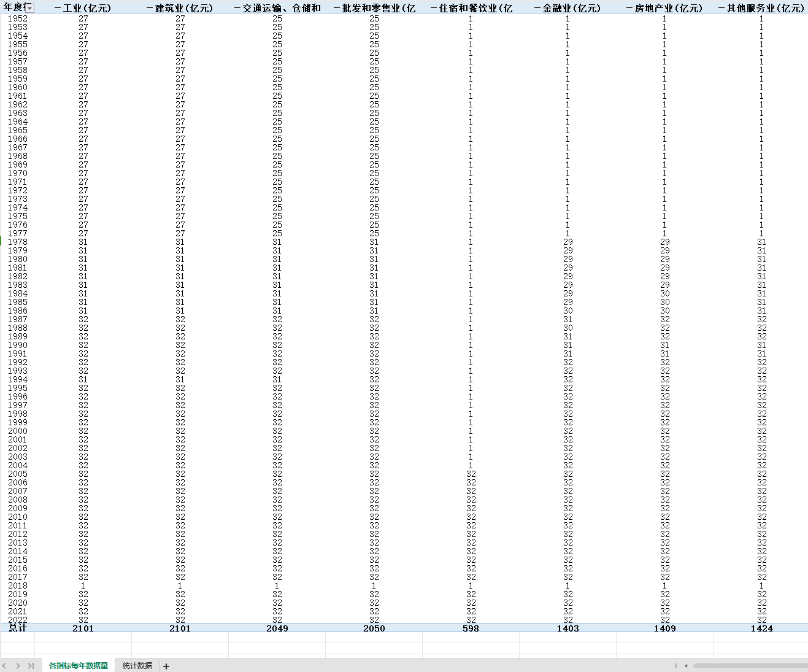Select the year row label 1986

[x=18, y=311]
